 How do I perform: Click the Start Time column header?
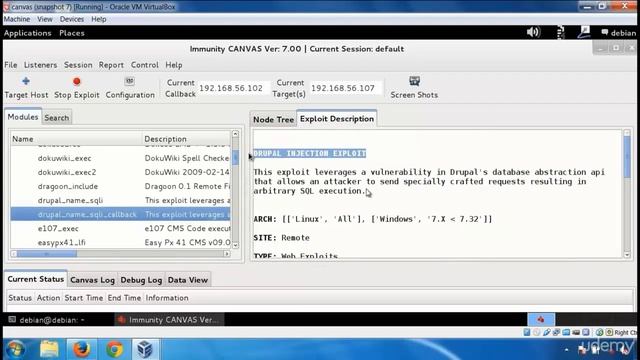coord(84,298)
